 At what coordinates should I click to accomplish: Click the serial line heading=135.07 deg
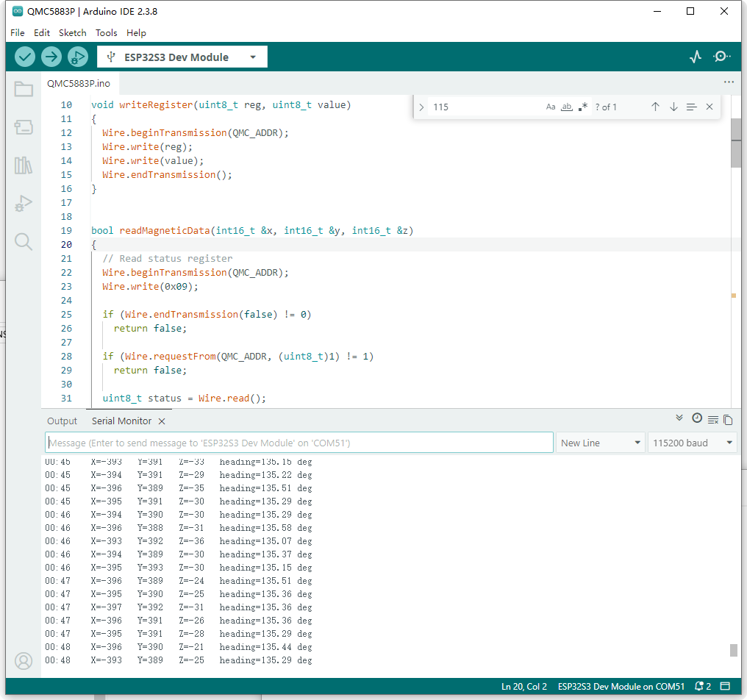265,541
